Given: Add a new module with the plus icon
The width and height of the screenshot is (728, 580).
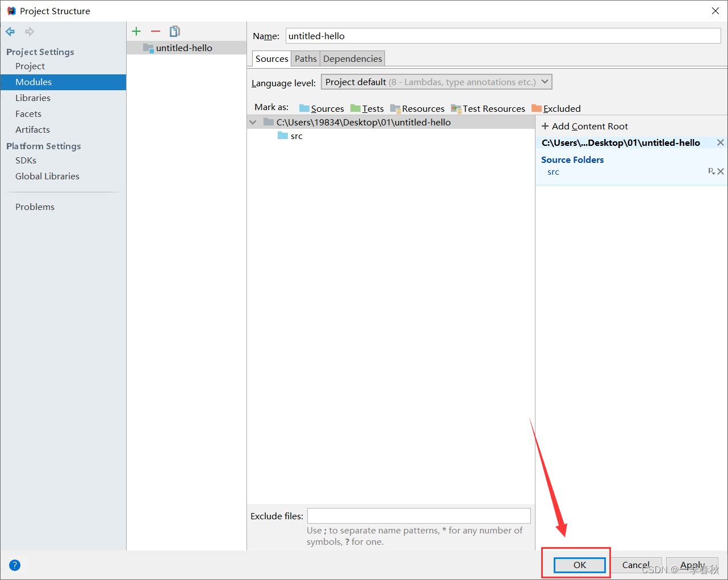Looking at the screenshot, I should click(136, 31).
